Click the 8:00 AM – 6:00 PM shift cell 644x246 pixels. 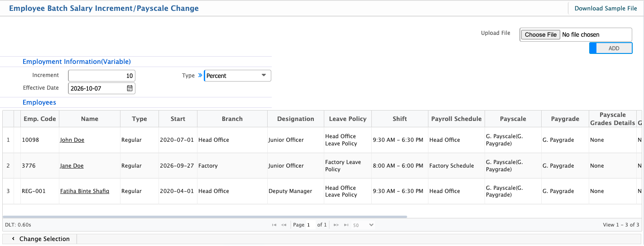coord(400,166)
